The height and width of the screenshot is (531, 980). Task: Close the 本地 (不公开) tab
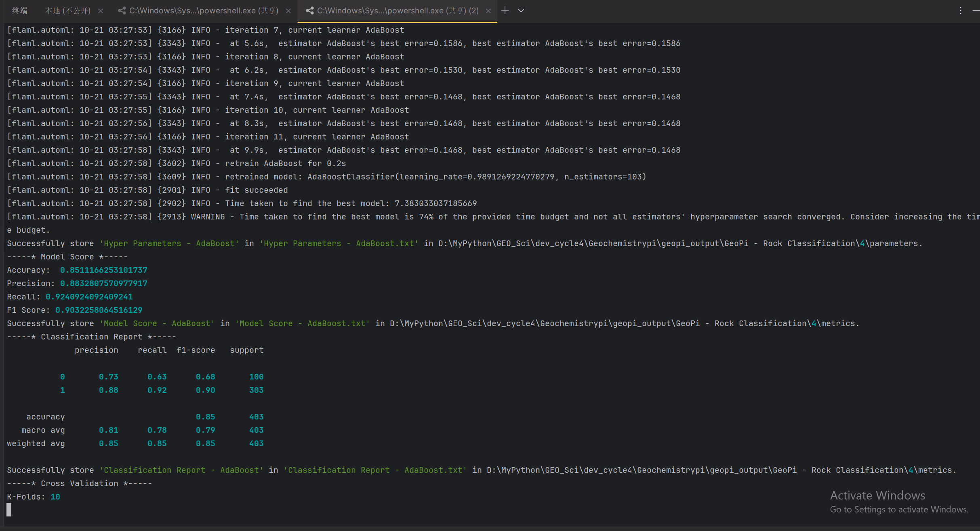click(x=101, y=11)
